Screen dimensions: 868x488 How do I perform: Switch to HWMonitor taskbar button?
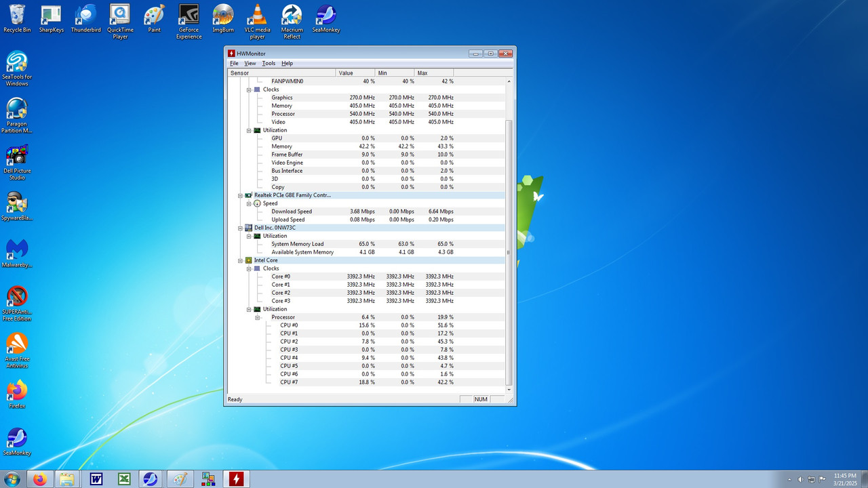click(236, 479)
